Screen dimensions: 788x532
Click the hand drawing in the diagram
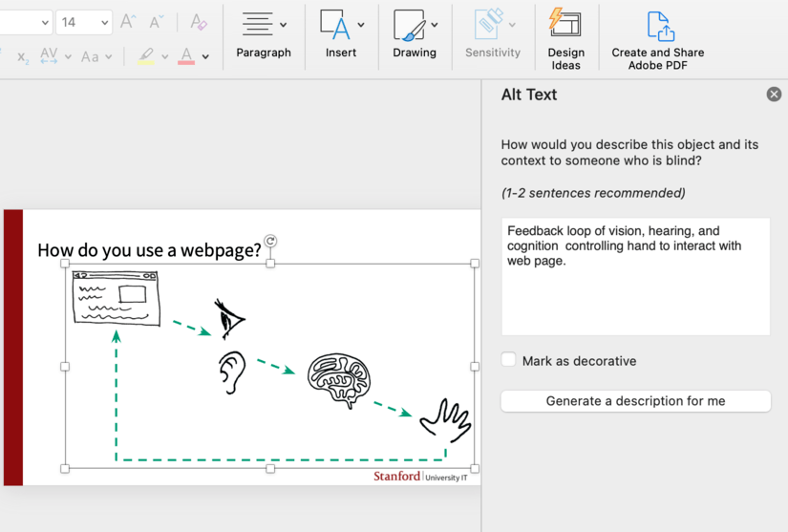[x=446, y=421]
